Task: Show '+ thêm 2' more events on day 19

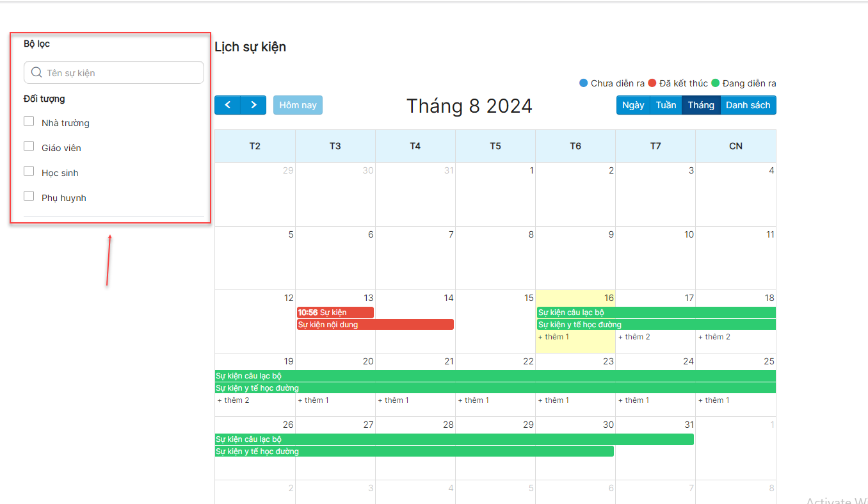Action: [234, 400]
